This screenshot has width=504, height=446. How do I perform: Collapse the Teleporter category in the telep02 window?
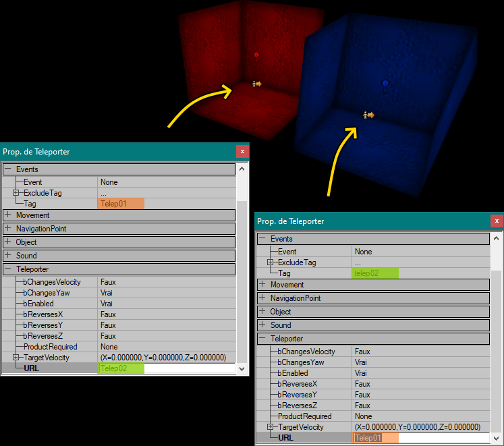coord(262,339)
